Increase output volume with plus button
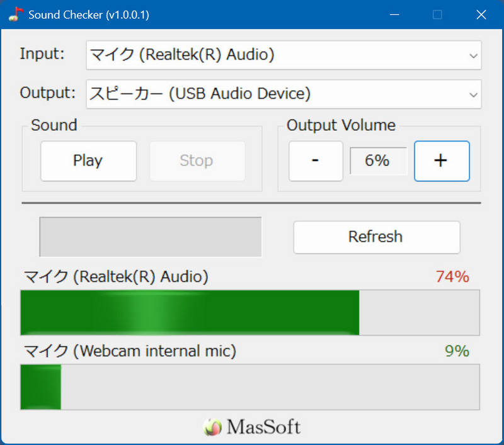The height and width of the screenshot is (445, 504). pyautogui.click(x=441, y=161)
